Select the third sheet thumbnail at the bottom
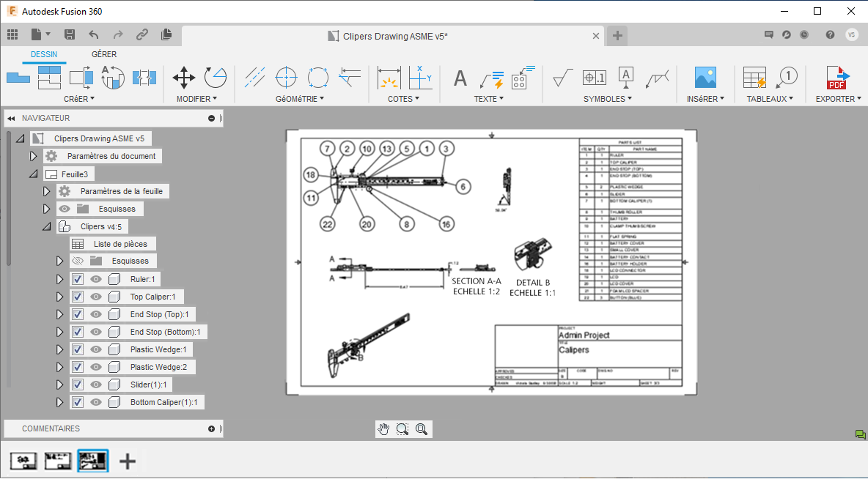868x479 pixels. click(x=92, y=461)
